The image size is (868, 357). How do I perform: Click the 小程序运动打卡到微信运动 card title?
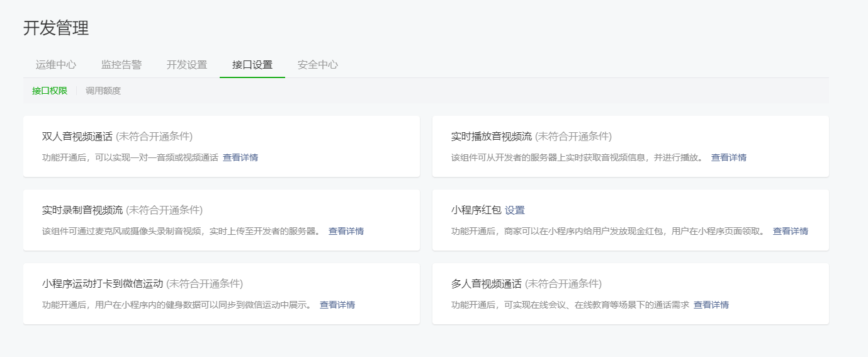click(103, 284)
